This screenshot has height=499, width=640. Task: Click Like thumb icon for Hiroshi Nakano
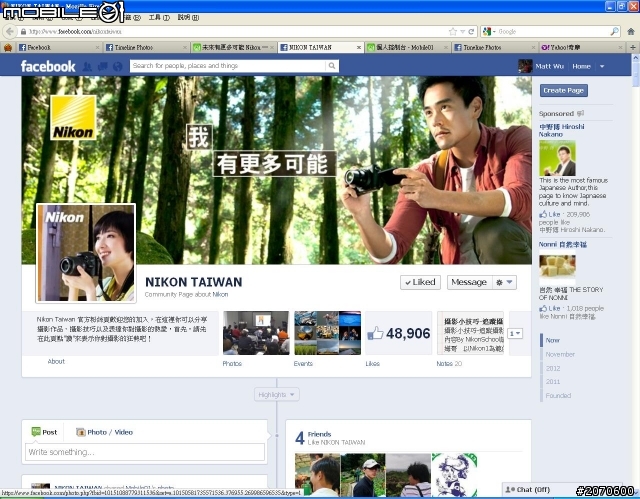(543, 214)
